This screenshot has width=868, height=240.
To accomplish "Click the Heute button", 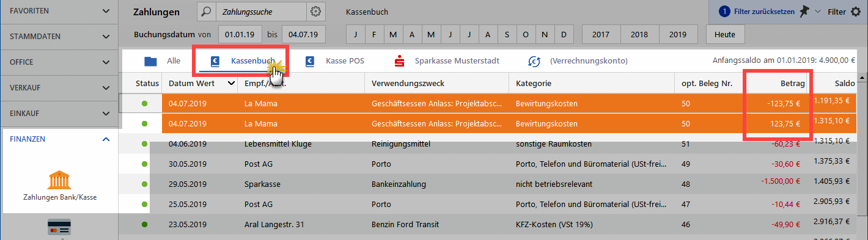I will pyautogui.click(x=725, y=34).
